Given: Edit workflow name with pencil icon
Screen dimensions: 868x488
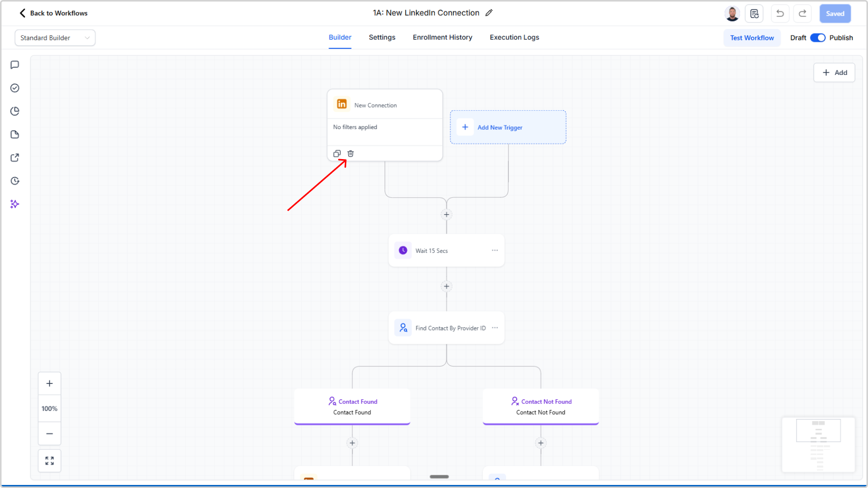Looking at the screenshot, I should (489, 13).
